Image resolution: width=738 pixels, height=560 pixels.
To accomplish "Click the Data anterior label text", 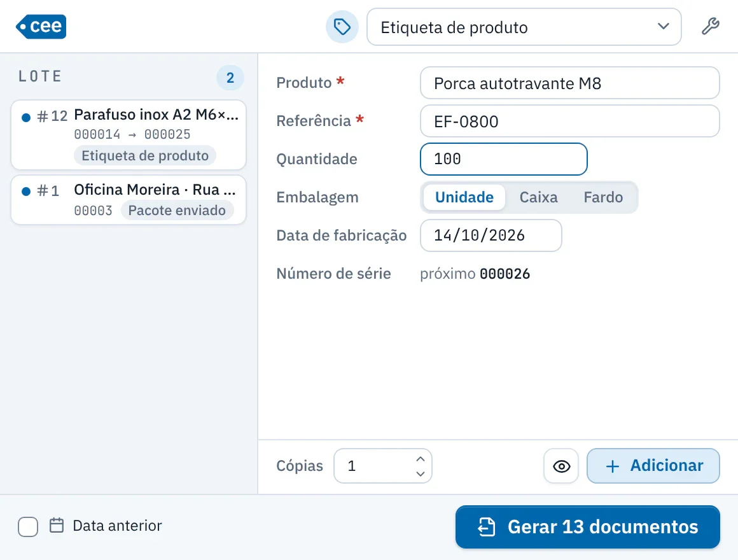I will click(x=117, y=526).
